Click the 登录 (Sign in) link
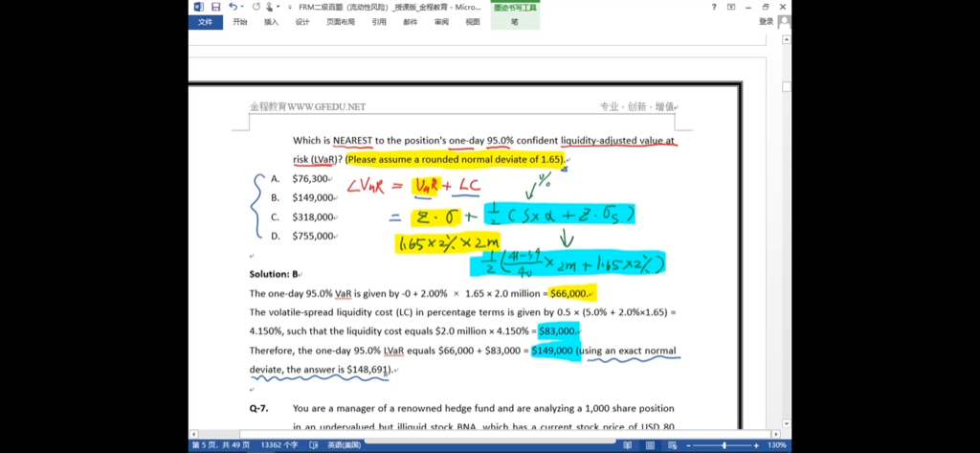The width and height of the screenshot is (980, 454). (766, 21)
